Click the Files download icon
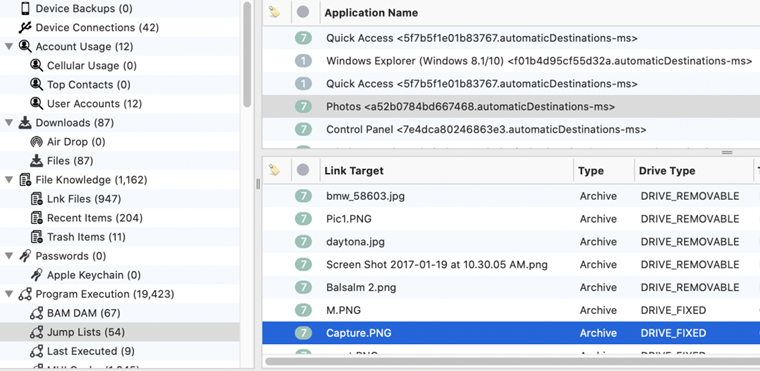 coord(36,161)
